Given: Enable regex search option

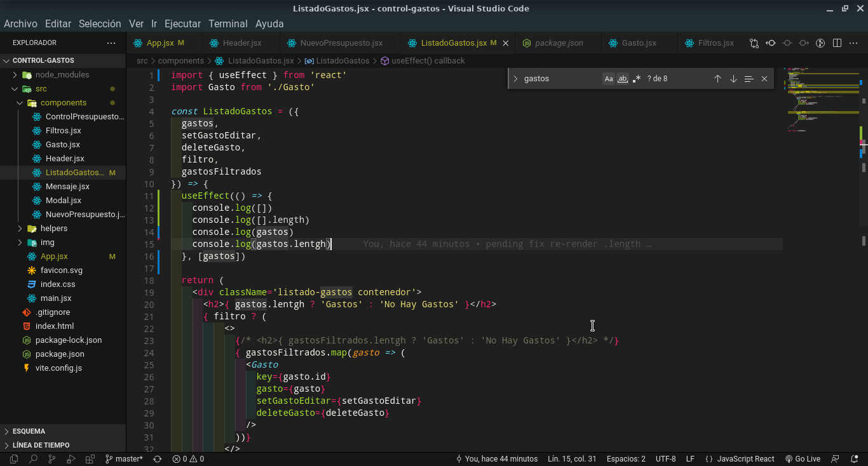Looking at the screenshot, I should click(x=636, y=78).
